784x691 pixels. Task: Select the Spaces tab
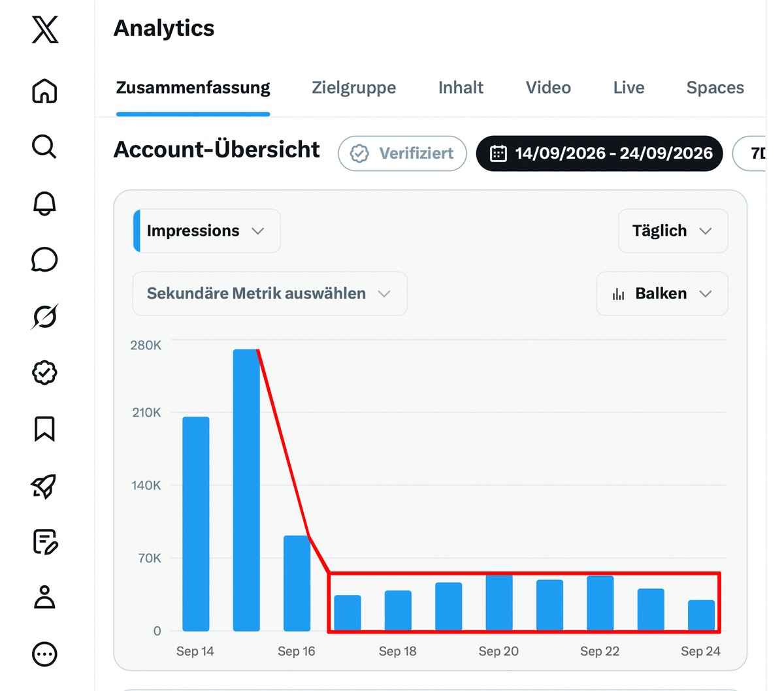tap(715, 88)
